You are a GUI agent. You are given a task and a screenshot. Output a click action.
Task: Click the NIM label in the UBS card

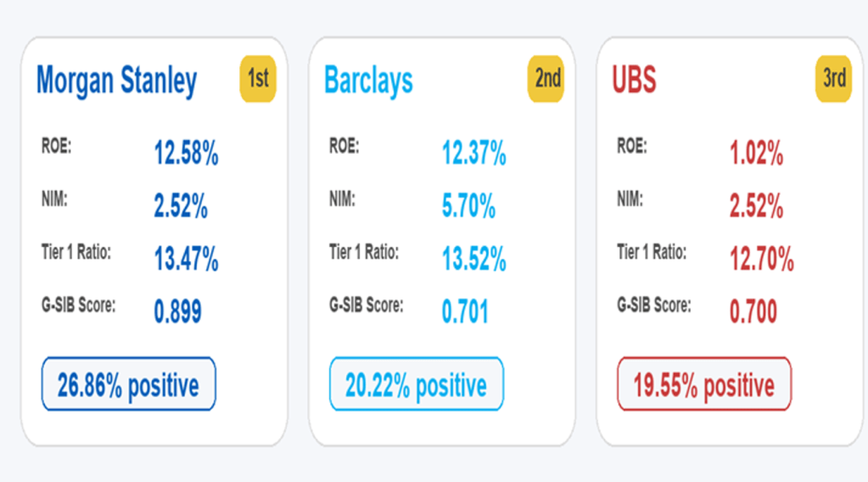[629, 199]
